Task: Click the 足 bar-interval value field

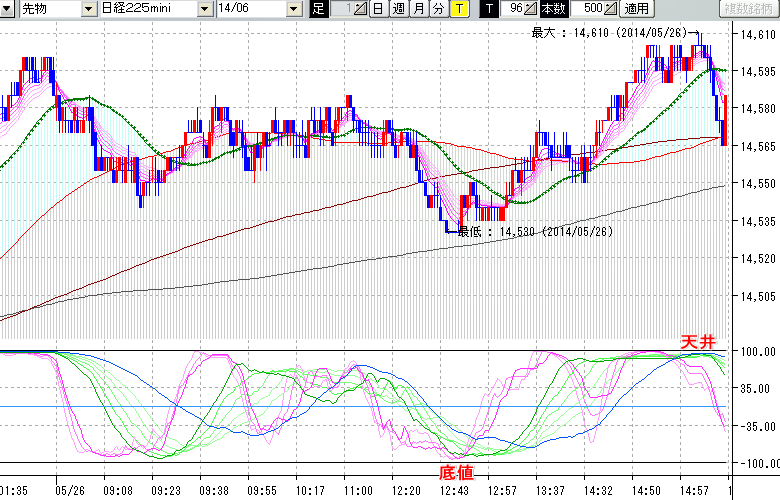Action: pyautogui.click(x=341, y=9)
